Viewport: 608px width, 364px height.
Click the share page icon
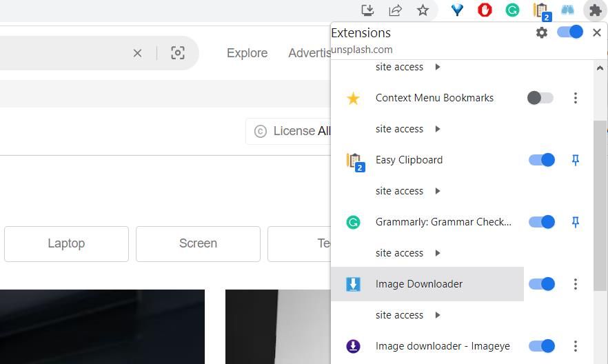395,10
